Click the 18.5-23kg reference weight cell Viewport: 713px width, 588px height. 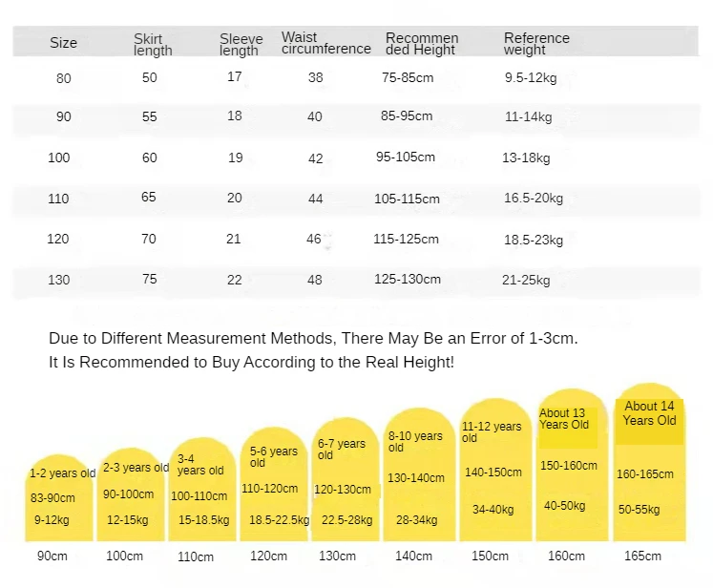pyautogui.click(x=533, y=240)
